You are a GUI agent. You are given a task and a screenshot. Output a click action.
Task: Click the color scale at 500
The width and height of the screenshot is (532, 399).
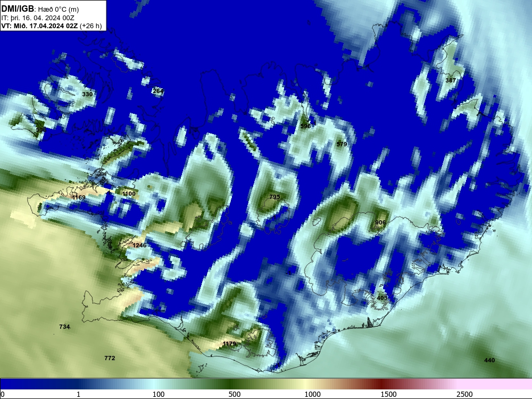tap(235, 394)
